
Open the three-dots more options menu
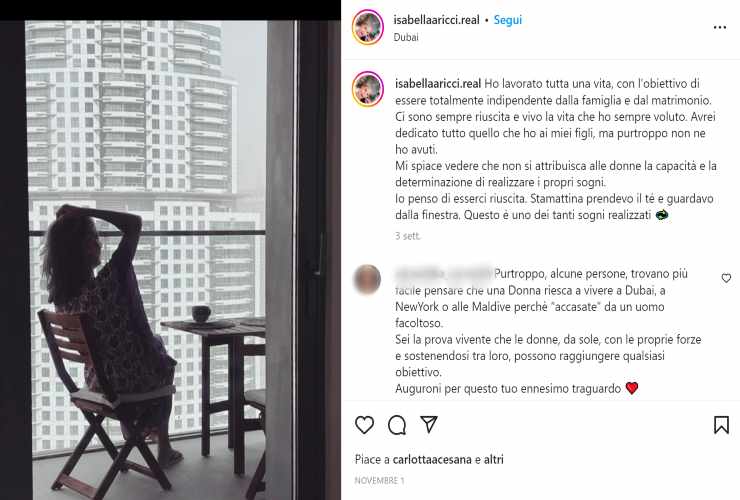pos(720,27)
